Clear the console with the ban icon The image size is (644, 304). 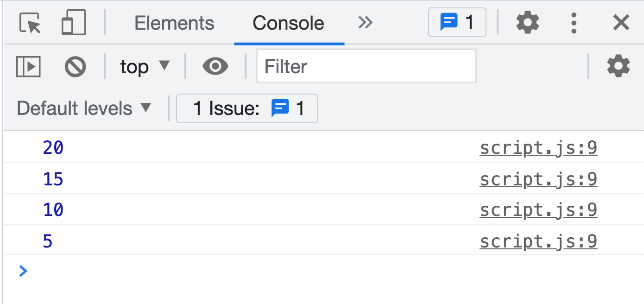click(75, 67)
